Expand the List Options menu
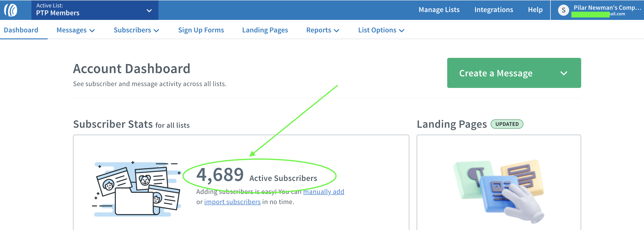 tap(381, 30)
